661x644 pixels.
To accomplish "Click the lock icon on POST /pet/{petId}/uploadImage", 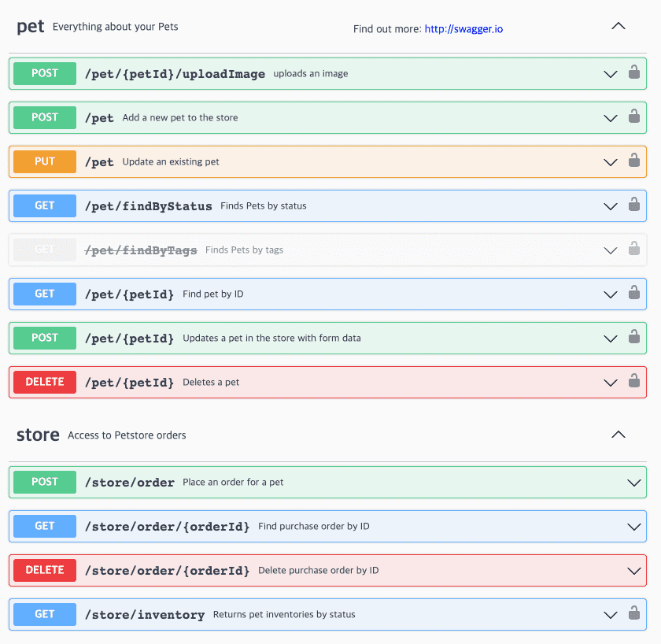I will (x=633, y=73).
